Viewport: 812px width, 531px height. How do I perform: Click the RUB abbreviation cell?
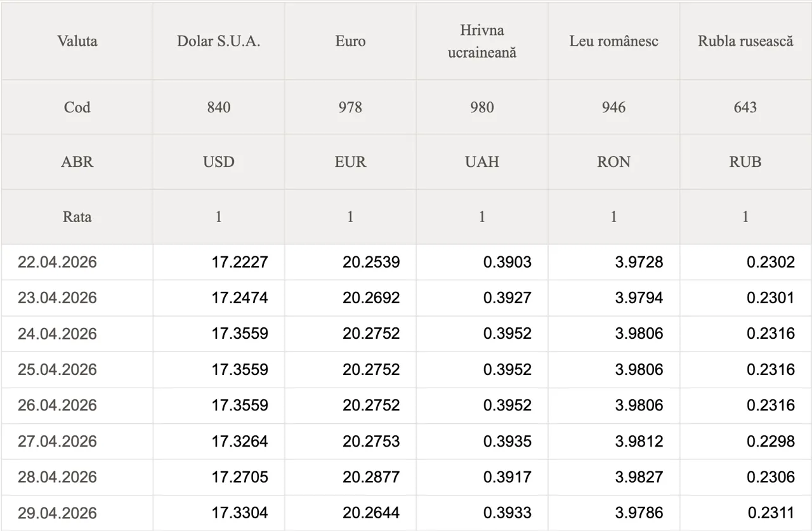coord(745,162)
